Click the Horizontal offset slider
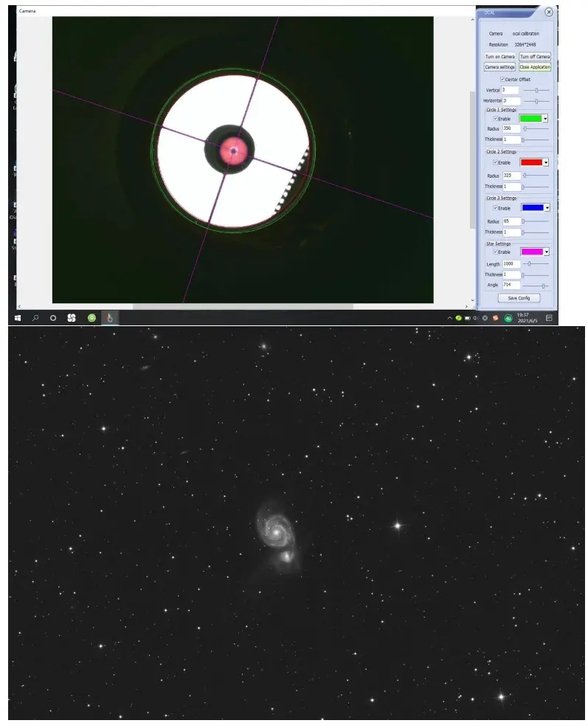 [x=536, y=101]
